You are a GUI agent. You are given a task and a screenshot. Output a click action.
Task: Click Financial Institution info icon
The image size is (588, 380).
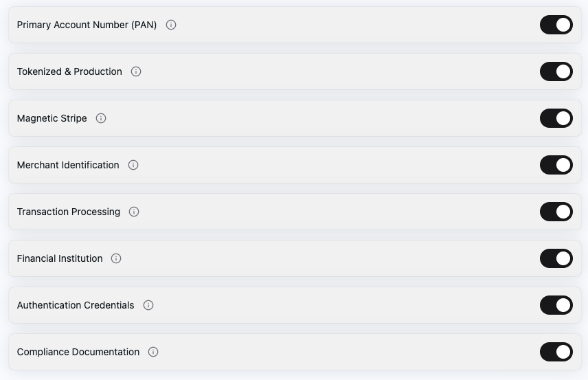[116, 258]
